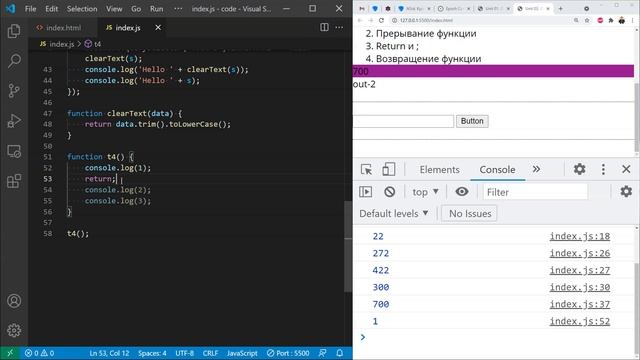Close the DevTools panel

point(626,169)
